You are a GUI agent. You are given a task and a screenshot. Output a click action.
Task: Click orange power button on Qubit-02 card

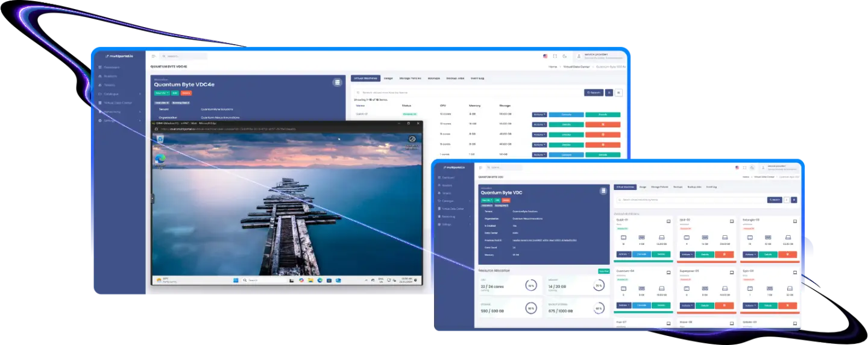click(x=724, y=255)
